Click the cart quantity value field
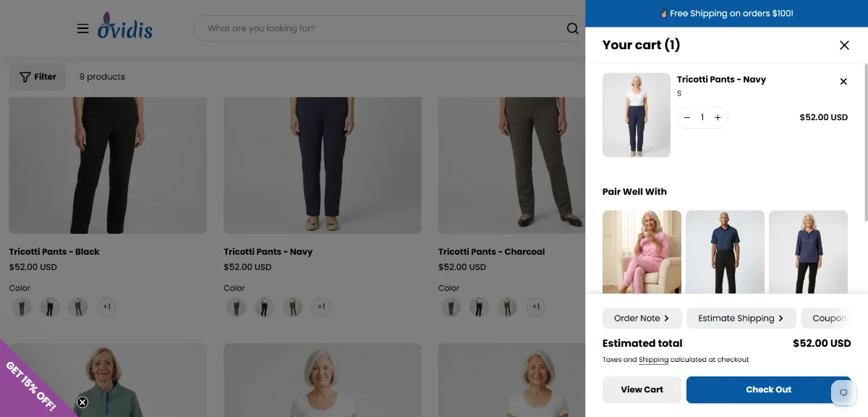Viewport: 868px width, 417px height. pos(702,117)
